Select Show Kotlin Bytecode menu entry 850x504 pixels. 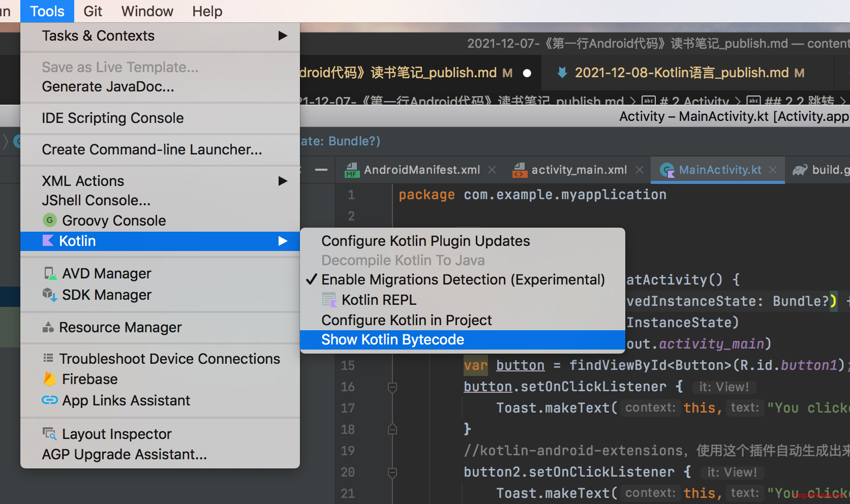click(x=392, y=340)
